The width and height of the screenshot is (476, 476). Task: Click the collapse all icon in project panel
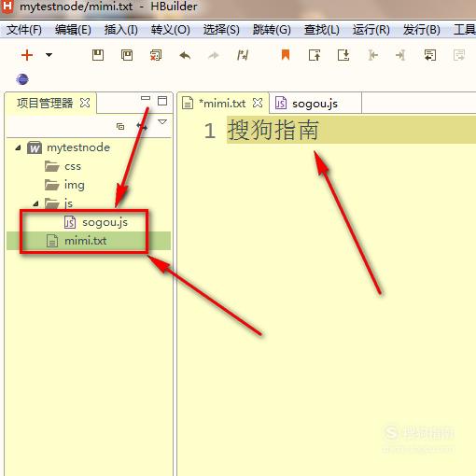120,126
